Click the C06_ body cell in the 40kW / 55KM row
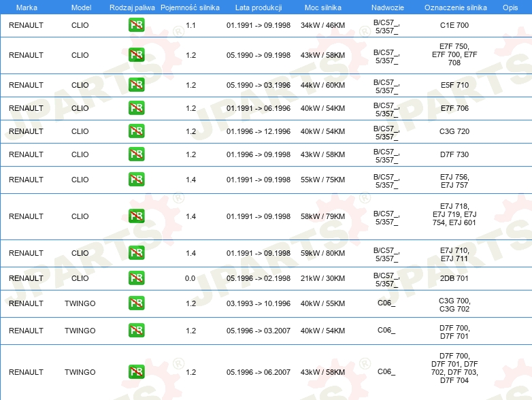Screen dimensions: 532x400 pos(386,303)
